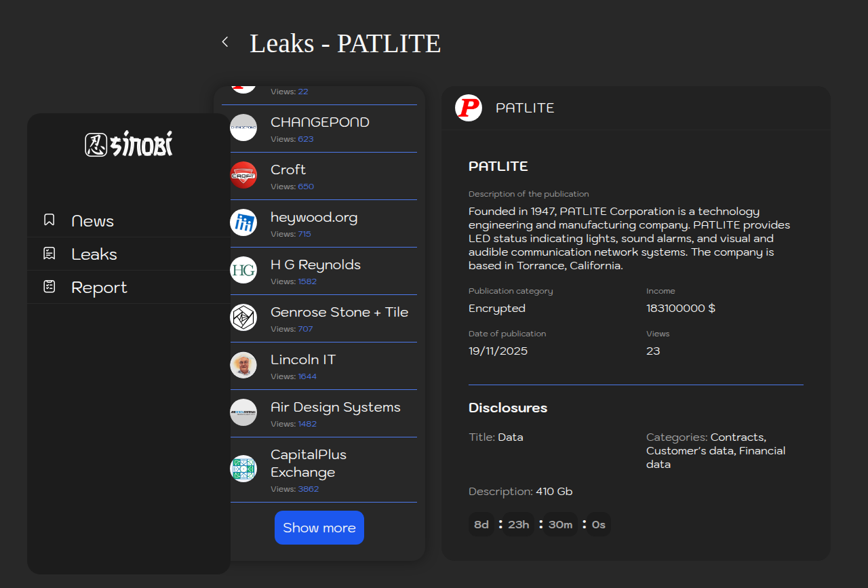Click the Air Design Systems logo thumbnail

coord(243,412)
